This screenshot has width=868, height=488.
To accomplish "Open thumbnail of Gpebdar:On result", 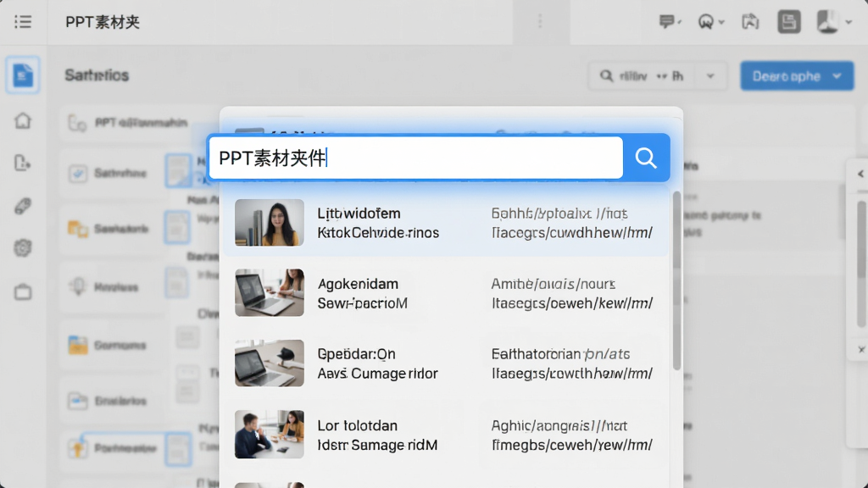I will 269,363.
